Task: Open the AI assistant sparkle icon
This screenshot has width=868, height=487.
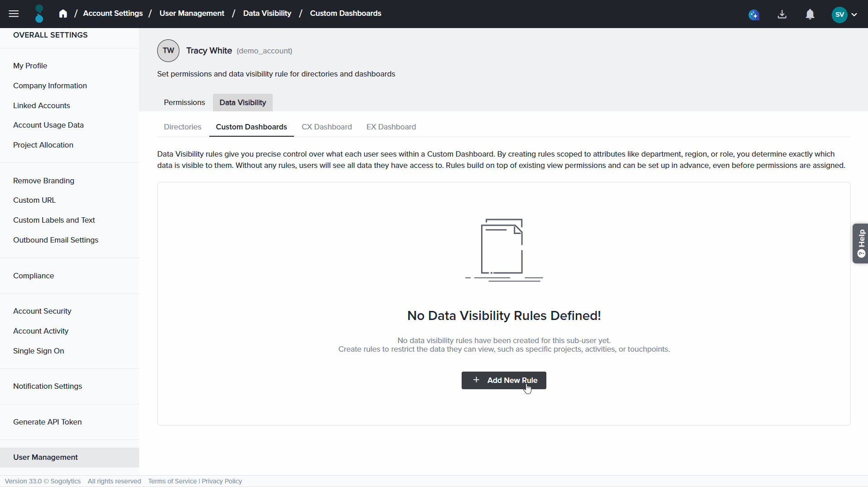Action: [754, 14]
